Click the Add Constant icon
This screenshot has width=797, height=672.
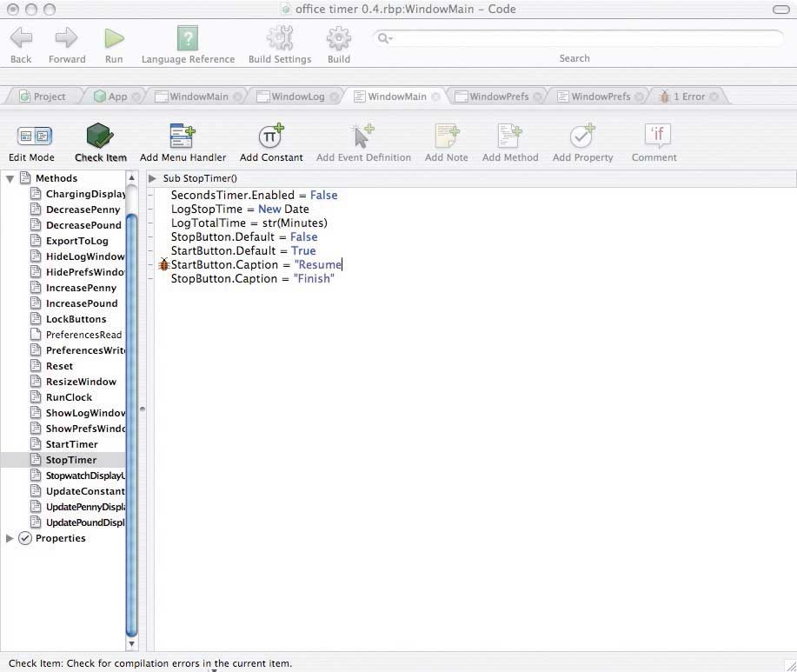click(x=271, y=136)
